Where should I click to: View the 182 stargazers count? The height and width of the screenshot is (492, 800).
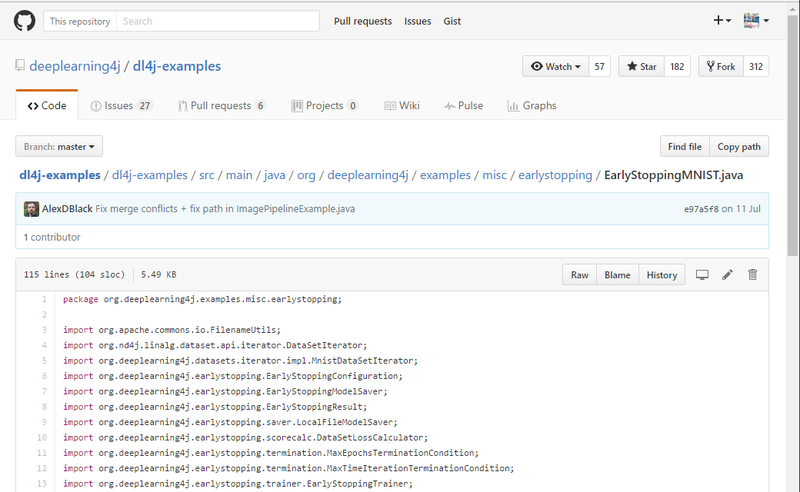677,66
